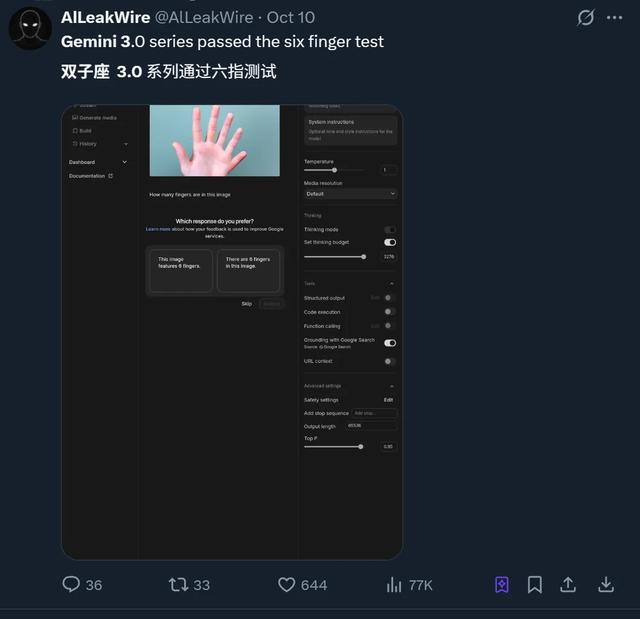The image size is (640, 619).
Task: Click the bookmark icon
Action: pos(535,584)
